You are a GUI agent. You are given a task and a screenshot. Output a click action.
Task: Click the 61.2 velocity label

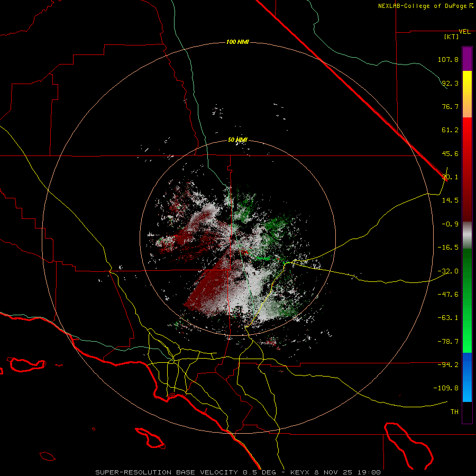(450, 130)
